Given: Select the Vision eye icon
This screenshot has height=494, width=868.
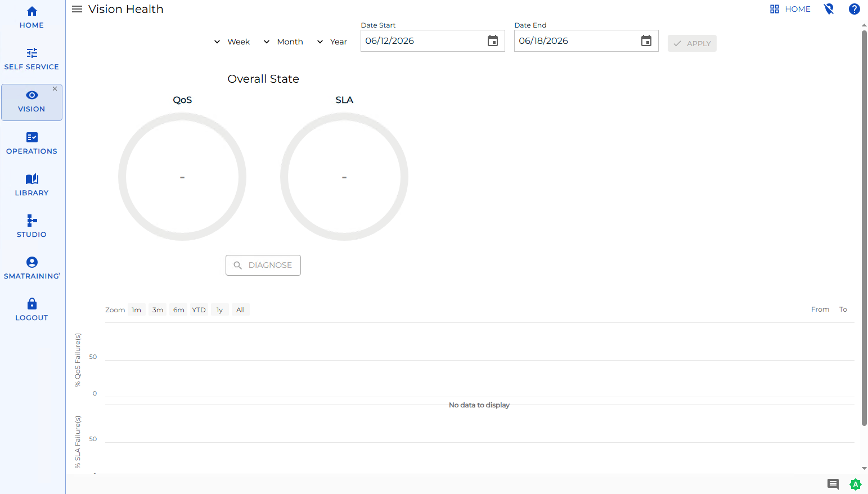Looking at the screenshot, I should [32, 95].
